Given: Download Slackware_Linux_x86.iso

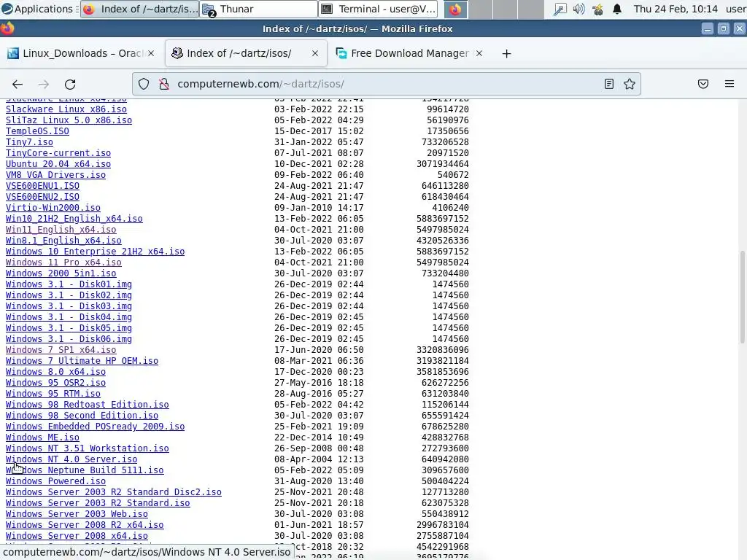Looking at the screenshot, I should pyautogui.click(x=66, y=109).
